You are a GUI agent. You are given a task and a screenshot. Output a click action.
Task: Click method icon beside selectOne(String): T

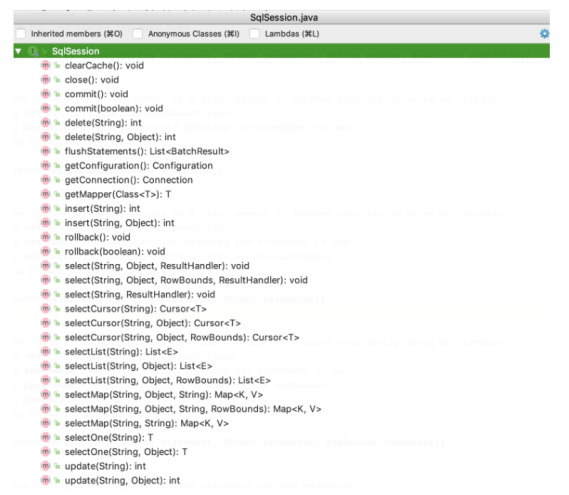(45, 437)
